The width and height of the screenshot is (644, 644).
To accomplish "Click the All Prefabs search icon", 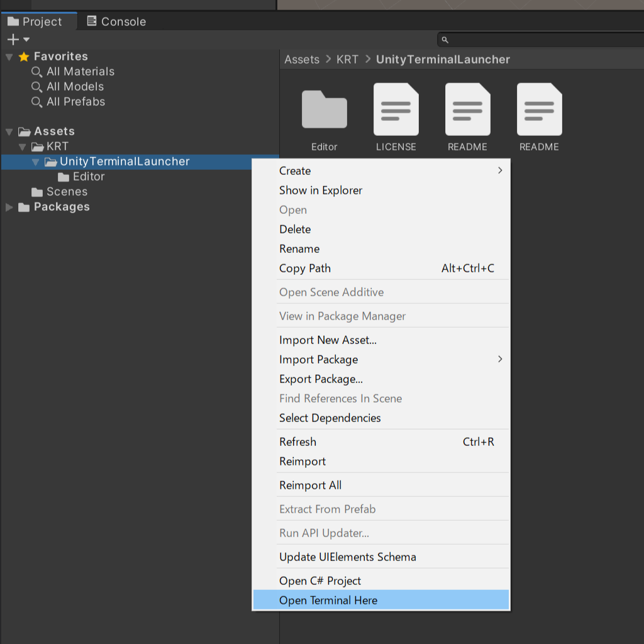I will pos(36,102).
